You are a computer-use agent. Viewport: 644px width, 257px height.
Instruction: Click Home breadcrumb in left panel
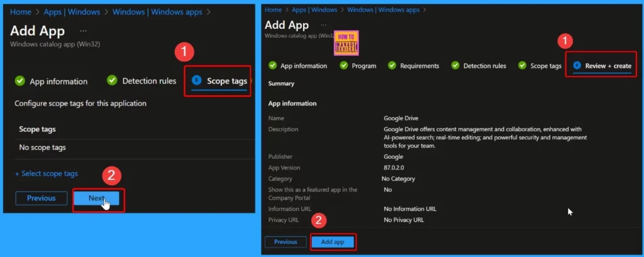pyautogui.click(x=21, y=12)
